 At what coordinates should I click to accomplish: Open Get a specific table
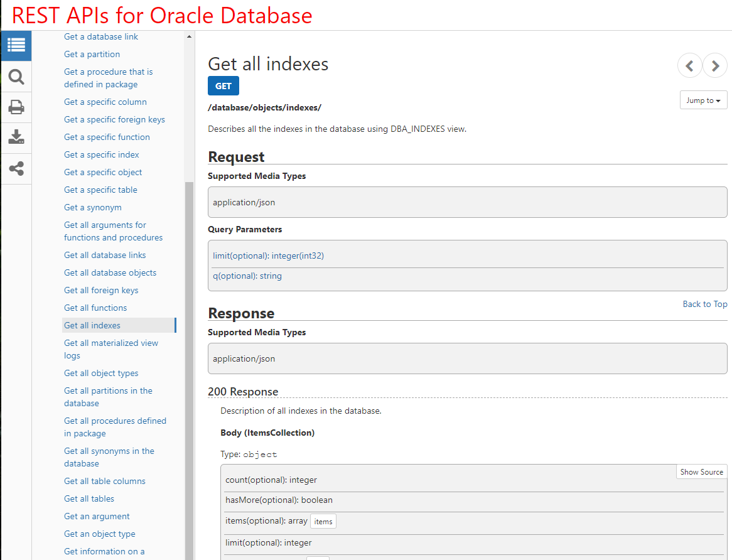point(100,190)
